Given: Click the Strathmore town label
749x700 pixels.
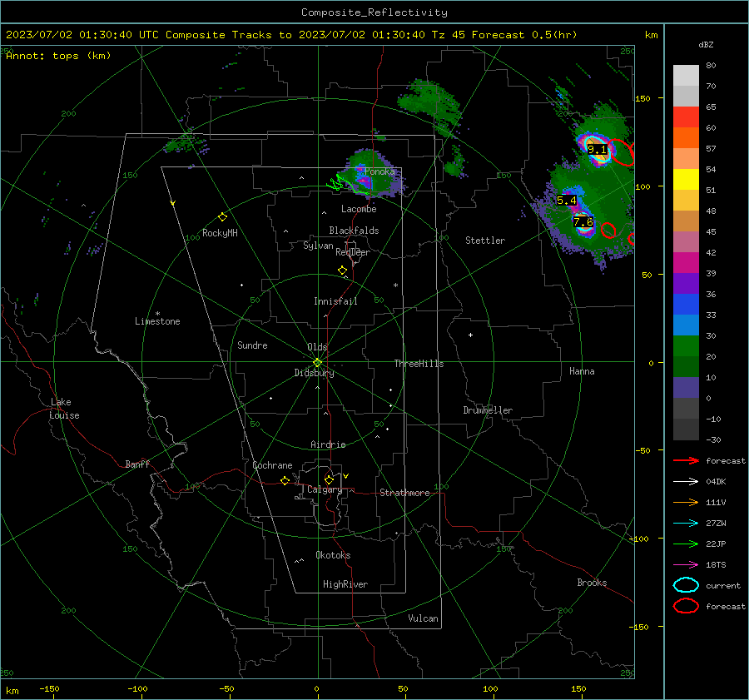Looking at the screenshot, I should (404, 493).
